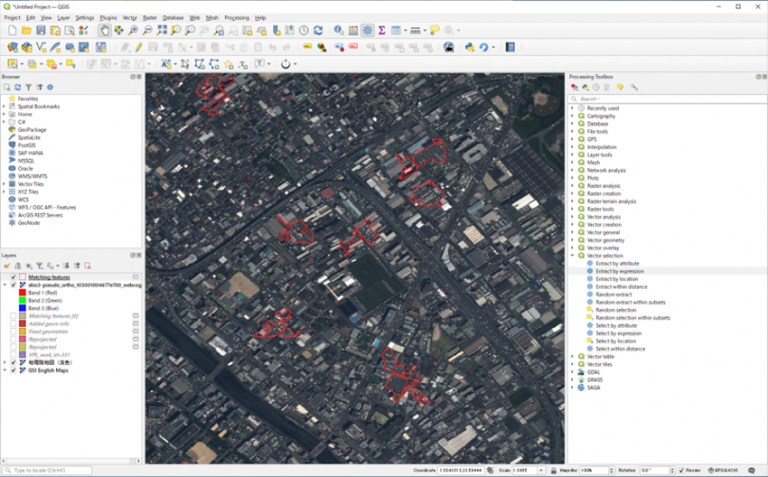Enable the Added geom info layer
The height and width of the screenshot is (477, 768).
(x=14, y=324)
